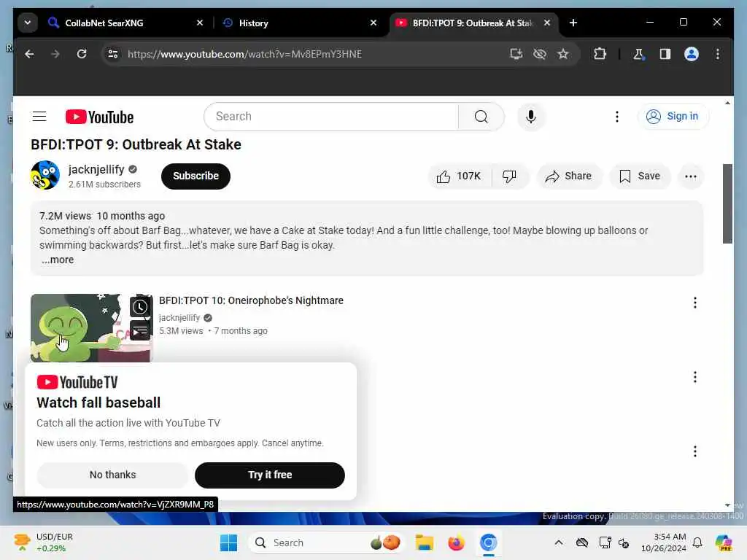Close the History tab

(373, 23)
